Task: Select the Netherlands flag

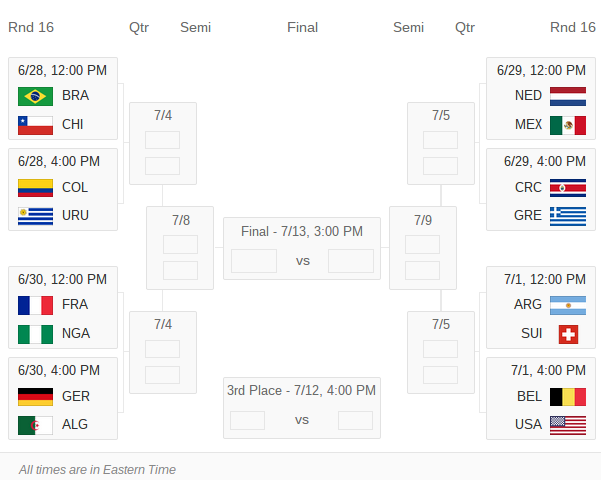Action: pyautogui.click(x=567, y=96)
